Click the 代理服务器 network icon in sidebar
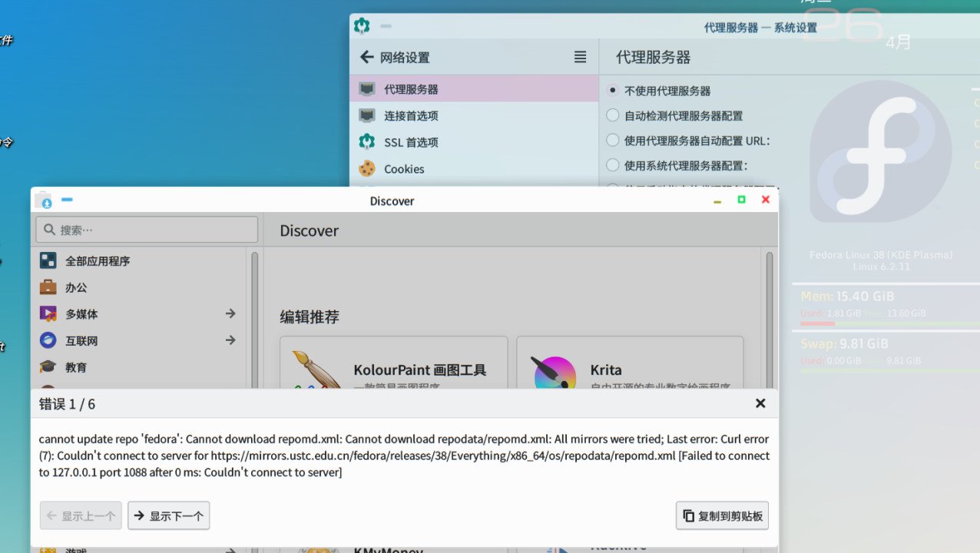 (367, 89)
